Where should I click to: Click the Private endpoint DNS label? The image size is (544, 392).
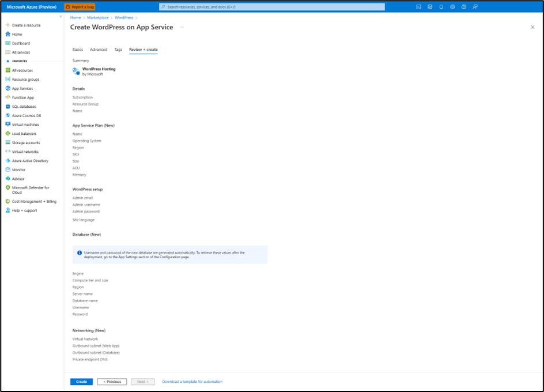[90, 360]
